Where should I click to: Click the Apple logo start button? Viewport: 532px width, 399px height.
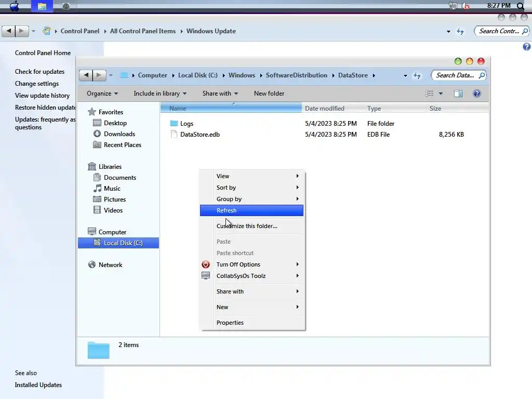point(14,6)
